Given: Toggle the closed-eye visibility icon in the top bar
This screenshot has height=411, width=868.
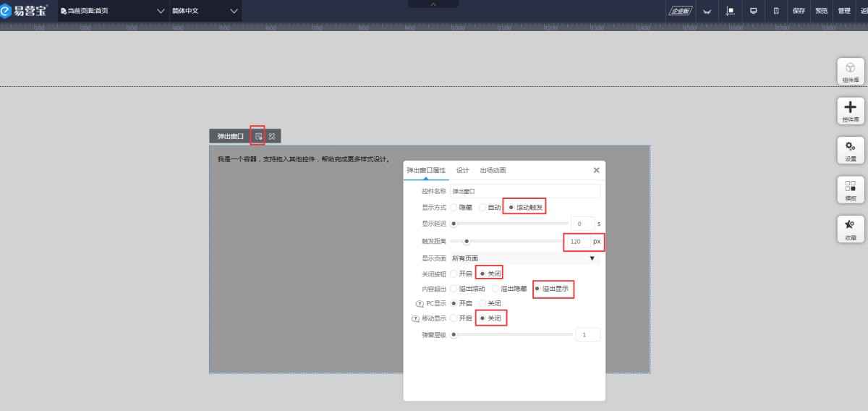Looking at the screenshot, I should (x=707, y=12).
